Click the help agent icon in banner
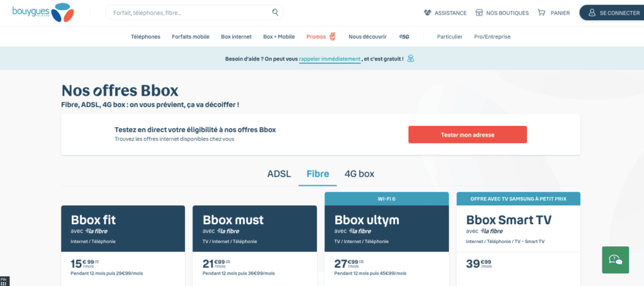The image size is (644, 286). [x=411, y=59]
